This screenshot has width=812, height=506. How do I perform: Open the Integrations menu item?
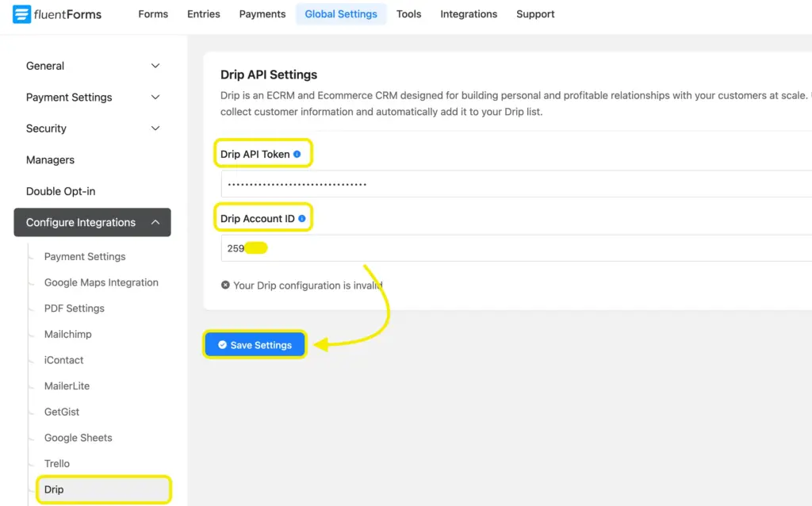(469, 13)
